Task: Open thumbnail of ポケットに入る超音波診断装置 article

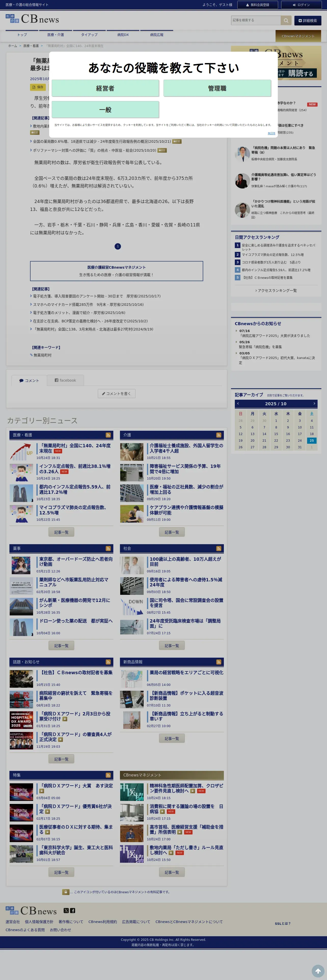Action: pyautogui.click(x=132, y=700)
